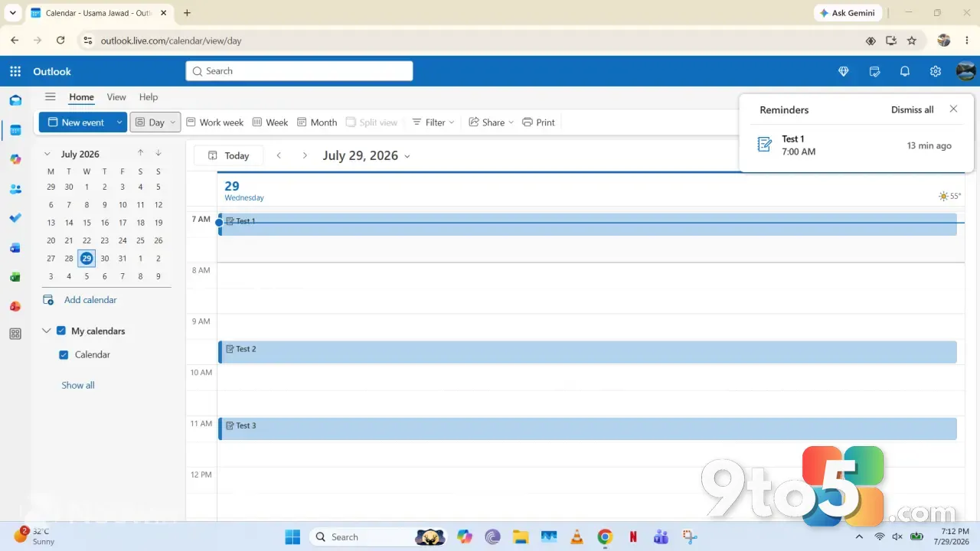Open VLC media player from taskbar
Image resolution: width=980 pixels, height=551 pixels.
pos(577,536)
